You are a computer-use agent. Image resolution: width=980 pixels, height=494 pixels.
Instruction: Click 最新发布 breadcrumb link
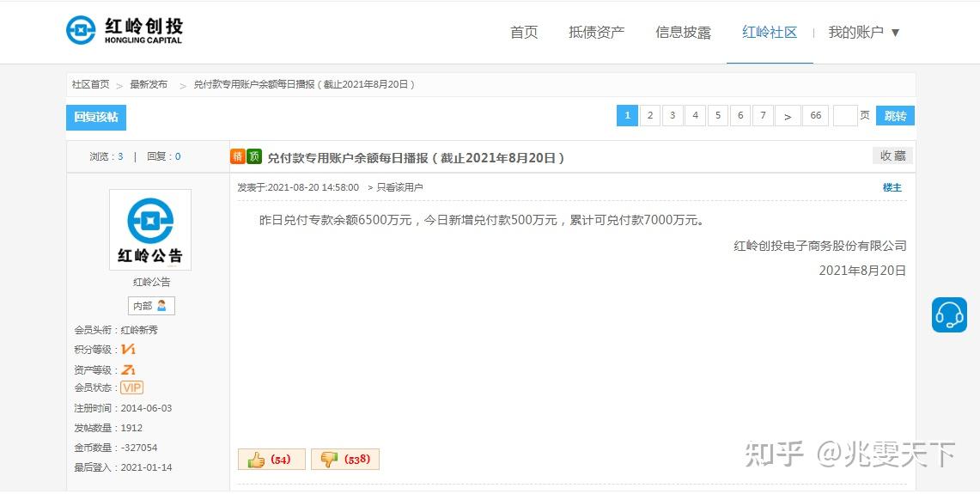pos(149,84)
